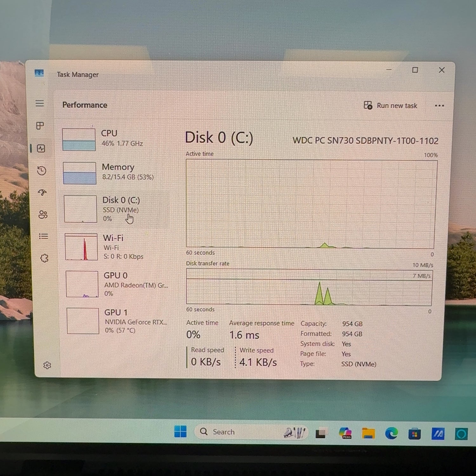Viewport: 476px width, 476px height.
Task: Open Task Manager settings gear
Action: click(47, 365)
